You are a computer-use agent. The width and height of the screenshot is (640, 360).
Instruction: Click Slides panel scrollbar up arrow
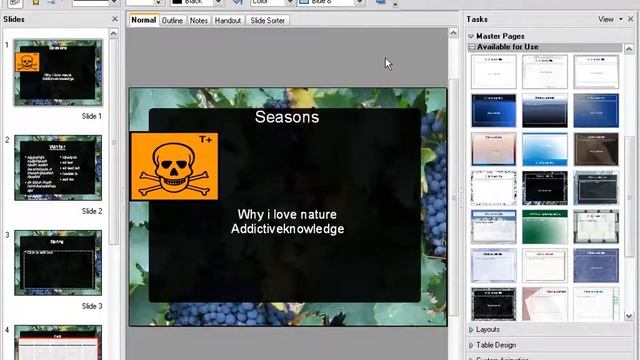[x=113, y=33]
